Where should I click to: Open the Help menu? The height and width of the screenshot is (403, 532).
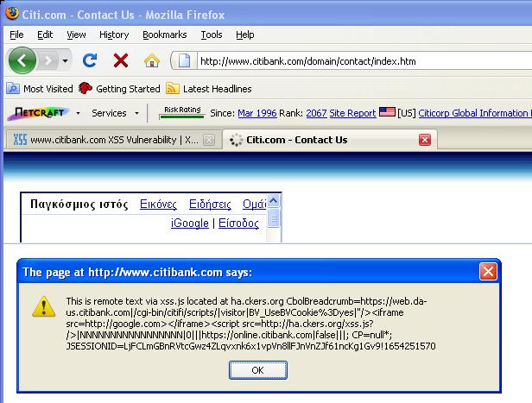(245, 35)
